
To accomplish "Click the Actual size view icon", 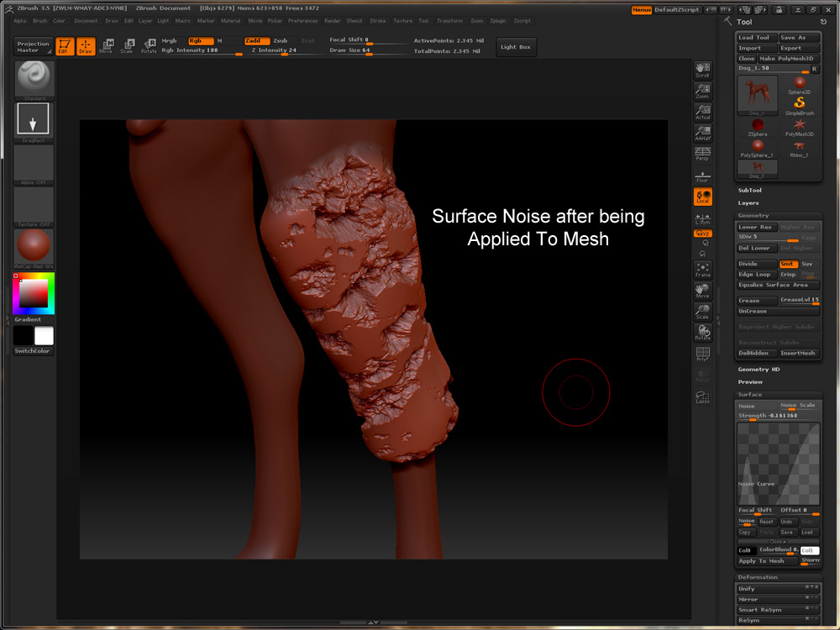I will 702,112.
